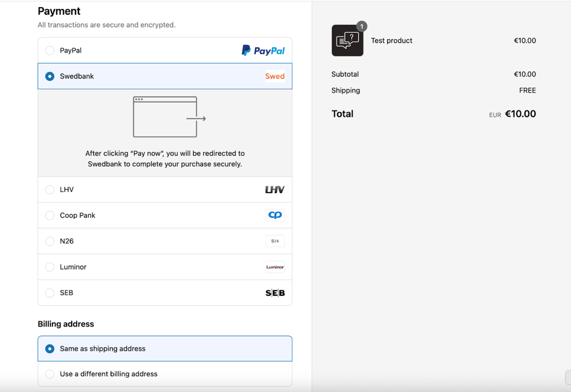Click the FREE shipping value
Viewport: 571px width, 392px height.
point(527,90)
